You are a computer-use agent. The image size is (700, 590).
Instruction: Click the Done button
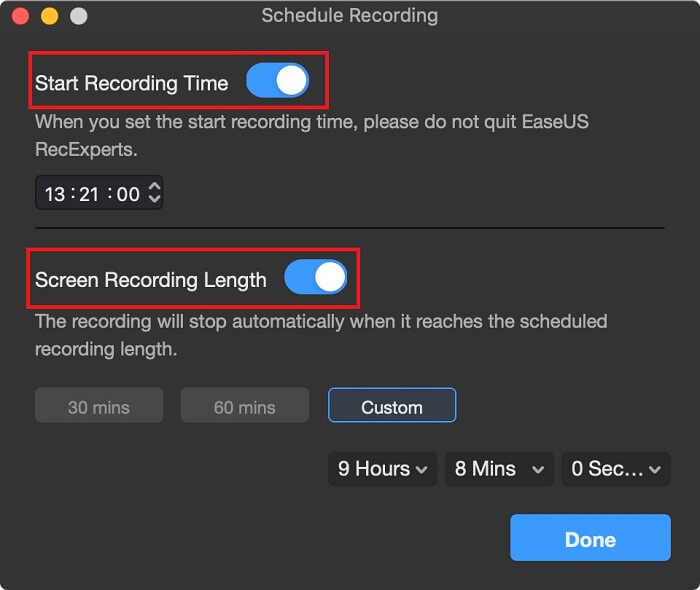(590, 538)
